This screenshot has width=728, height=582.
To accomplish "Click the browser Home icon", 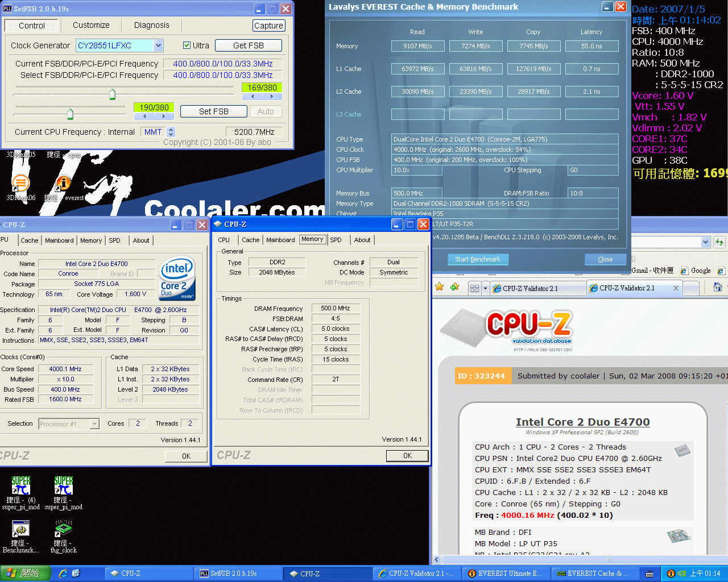I will [x=718, y=287].
